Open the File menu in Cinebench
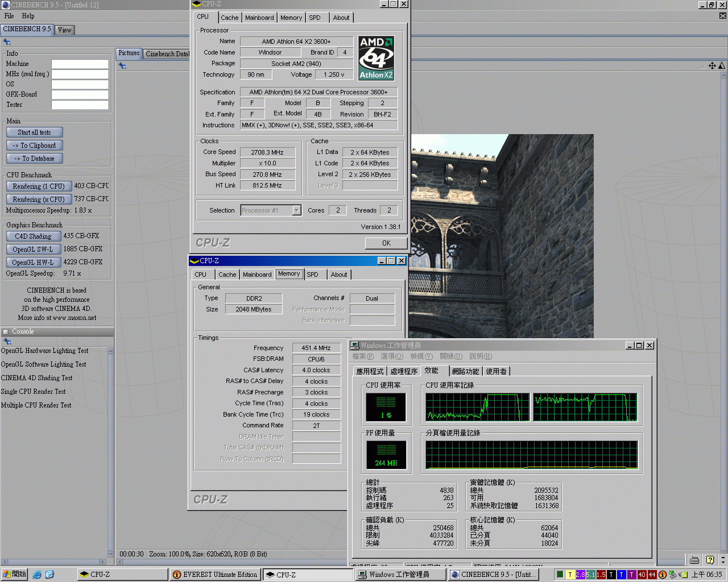Image resolution: width=728 pixels, height=582 pixels. coord(9,16)
